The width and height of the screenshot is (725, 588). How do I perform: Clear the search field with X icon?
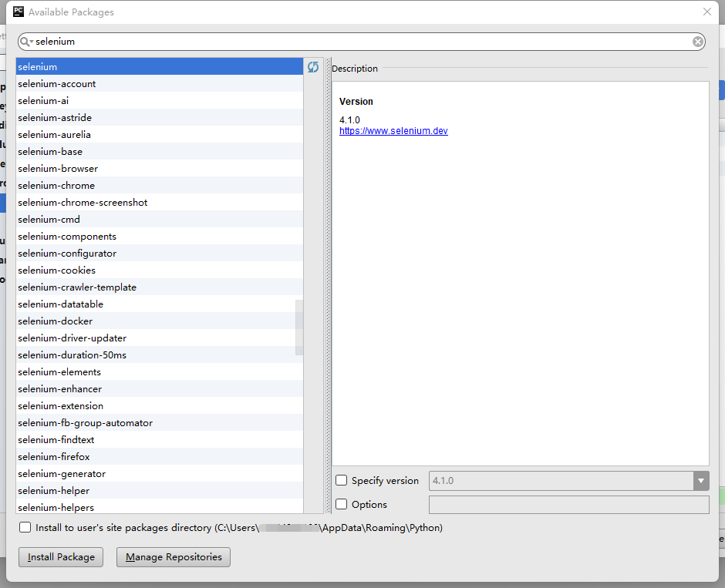coord(698,42)
